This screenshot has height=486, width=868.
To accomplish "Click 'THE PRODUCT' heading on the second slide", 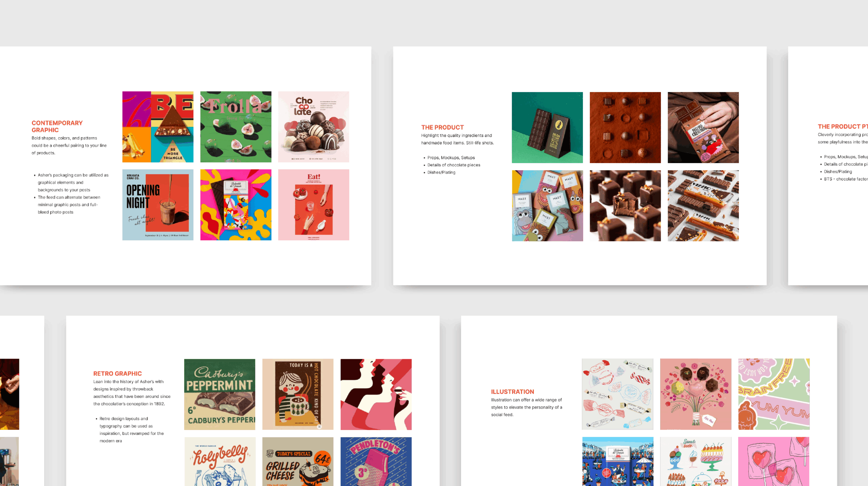I will [442, 127].
